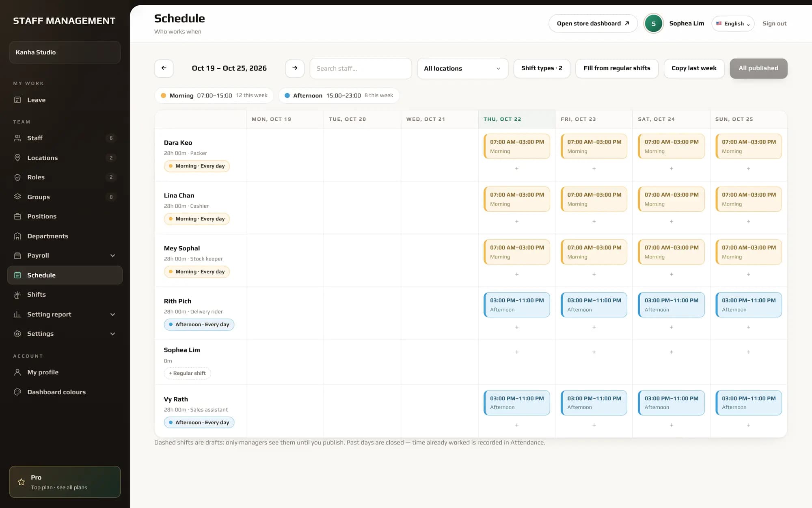Open Rith Pich's Saturday afternoon shift
This screenshot has width=812, height=508.
click(x=671, y=305)
